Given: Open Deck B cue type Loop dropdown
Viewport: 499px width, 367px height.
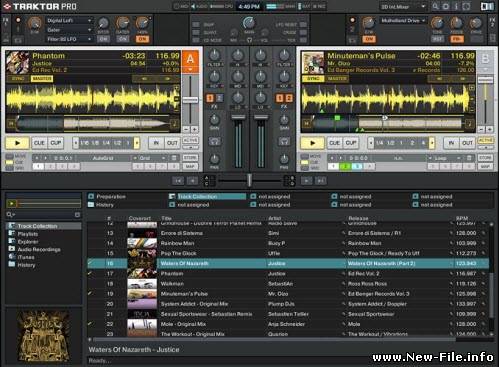Looking at the screenshot, I should click(x=444, y=158).
